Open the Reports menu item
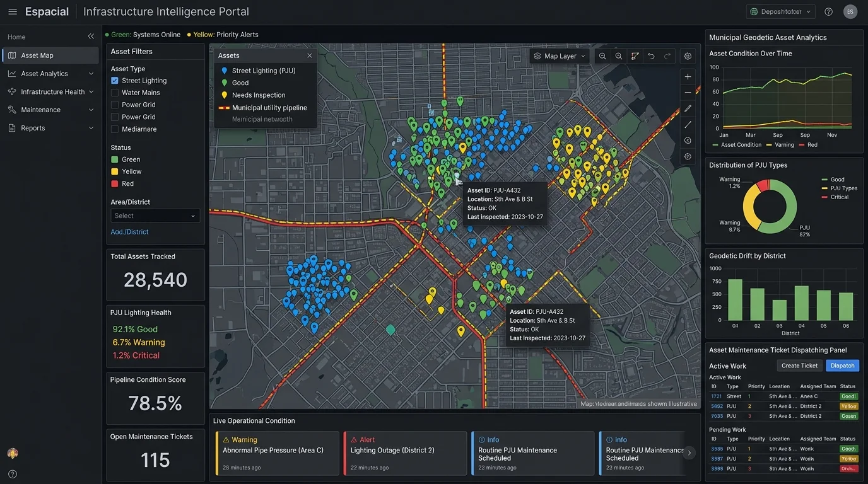Viewport: 868px width, 484px height. tap(50, 128)
